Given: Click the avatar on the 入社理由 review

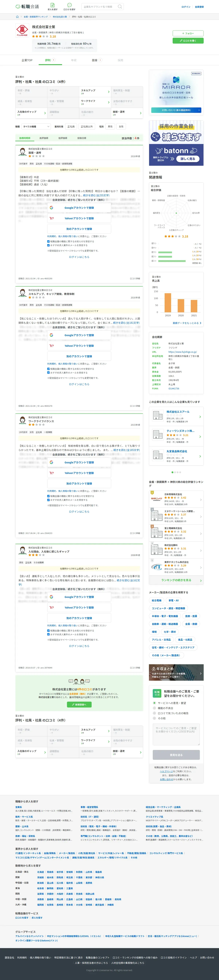Looking at the screenshot, I should tap(22, 551).
